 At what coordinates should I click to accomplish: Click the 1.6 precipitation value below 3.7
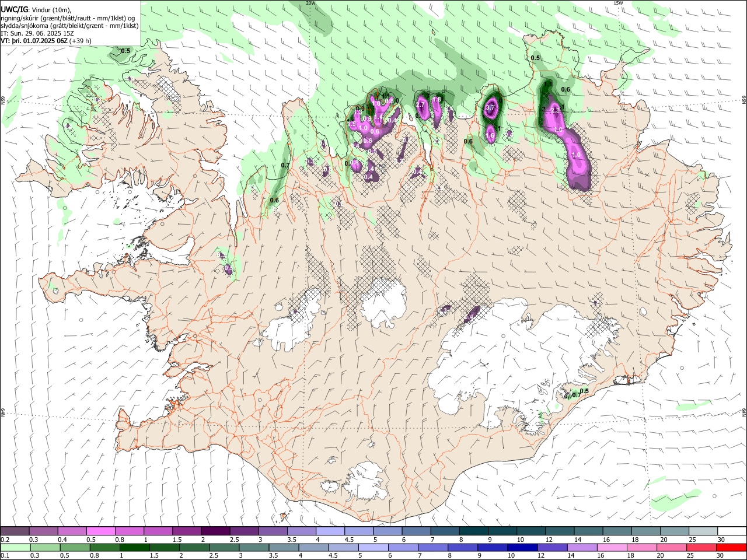pos(490,136)
